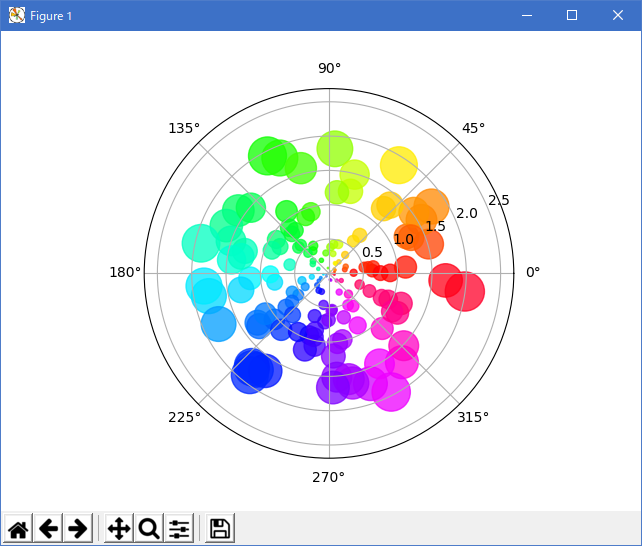
Task: Click the solid blue bubble near 225°
Action: click(x=251, y=372)
